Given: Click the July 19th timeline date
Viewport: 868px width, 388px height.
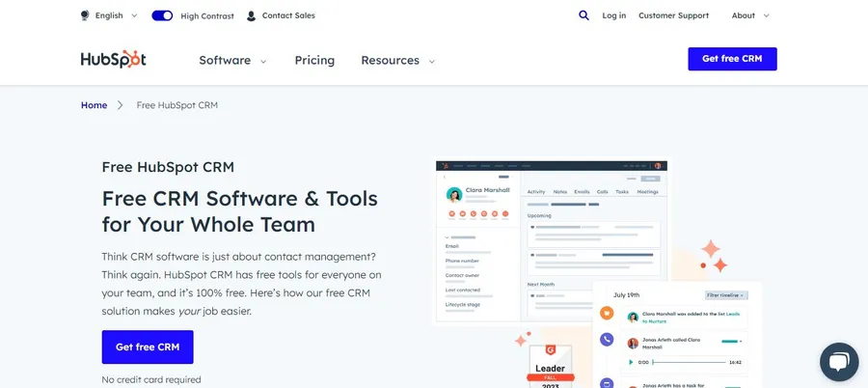Looking at the screenshot, I should (626, 295).
